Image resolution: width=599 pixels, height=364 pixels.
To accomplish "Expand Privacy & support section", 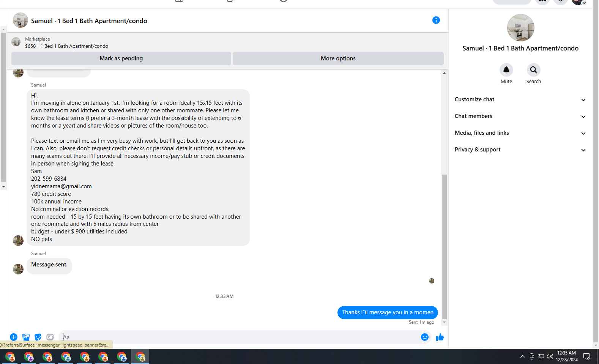I will click(x=520, y=150).
